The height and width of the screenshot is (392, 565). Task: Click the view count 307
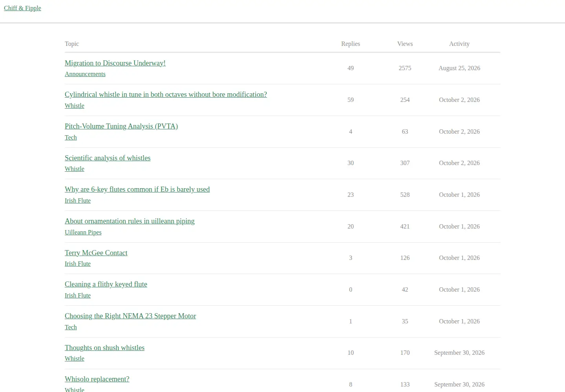(x=405, y=163)
